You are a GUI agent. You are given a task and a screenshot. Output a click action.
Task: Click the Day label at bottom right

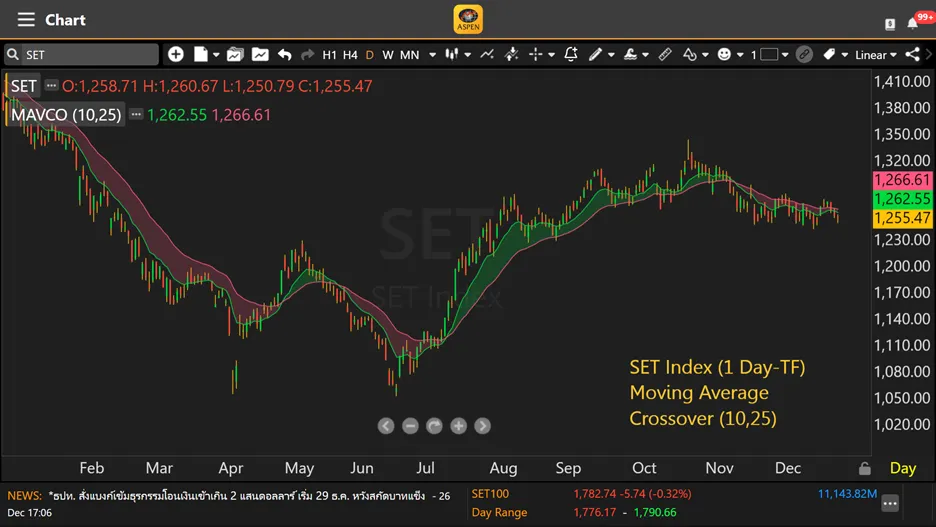pyautogui.click(x=903, y=468)
